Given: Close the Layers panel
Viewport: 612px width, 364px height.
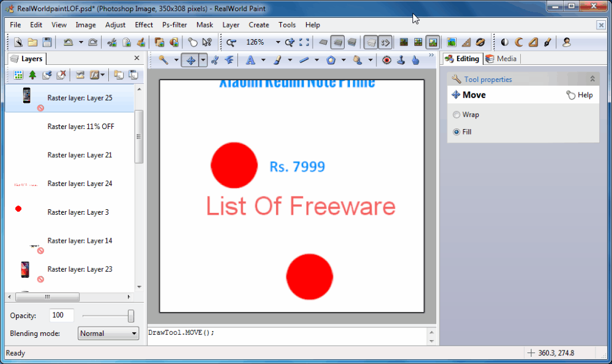Looking at the screenshot, I should point(136,58).
